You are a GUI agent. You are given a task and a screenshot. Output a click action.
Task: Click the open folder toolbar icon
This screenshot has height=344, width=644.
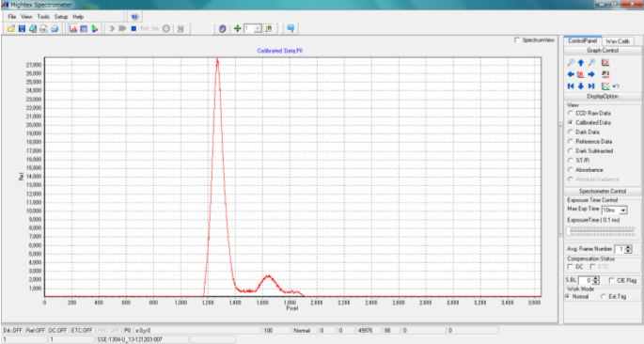(x=10, y=28)
